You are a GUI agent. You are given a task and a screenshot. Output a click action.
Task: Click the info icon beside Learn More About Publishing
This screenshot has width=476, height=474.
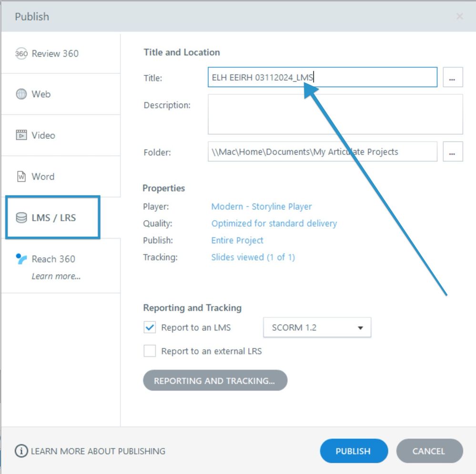21,451
